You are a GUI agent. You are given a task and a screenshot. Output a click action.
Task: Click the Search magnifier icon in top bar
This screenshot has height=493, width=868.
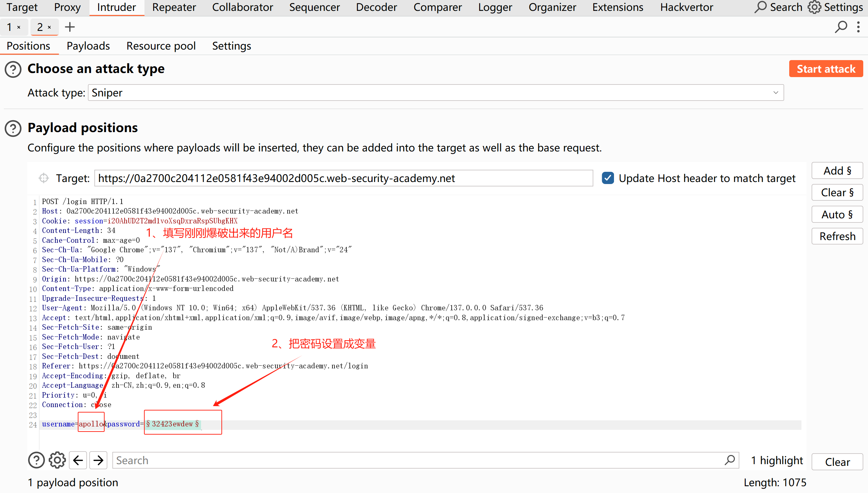(x=761, y=7)
